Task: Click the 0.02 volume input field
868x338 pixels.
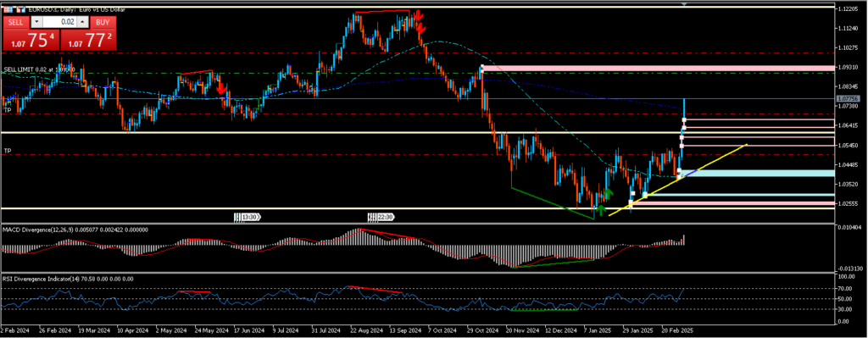Action: (60, 22)
